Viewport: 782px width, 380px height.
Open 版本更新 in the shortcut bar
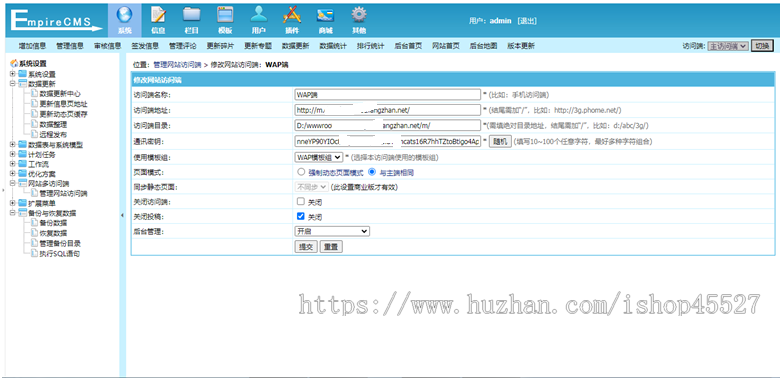[521, 46]
